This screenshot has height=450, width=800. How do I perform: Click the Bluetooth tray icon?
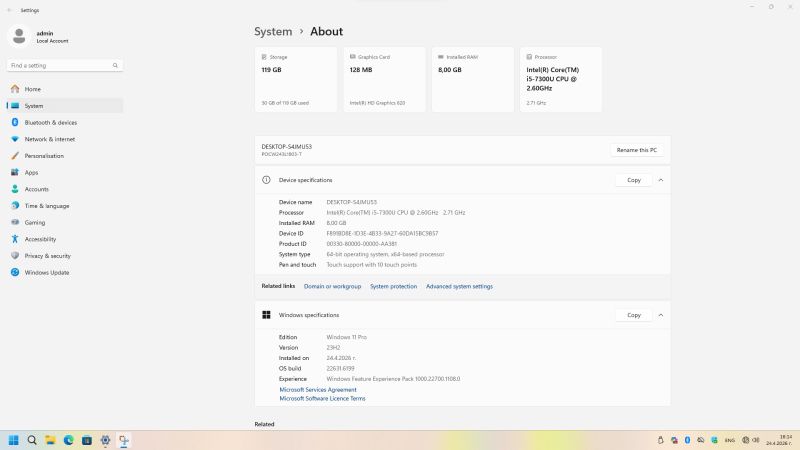coord(687,440)
